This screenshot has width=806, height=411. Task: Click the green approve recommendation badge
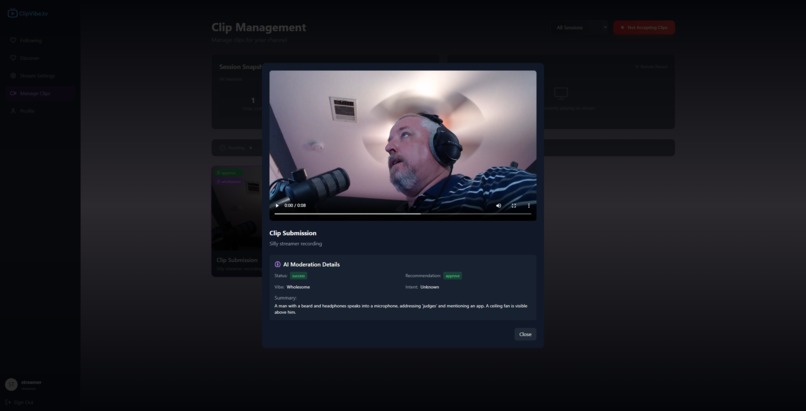tap(452, 276)
